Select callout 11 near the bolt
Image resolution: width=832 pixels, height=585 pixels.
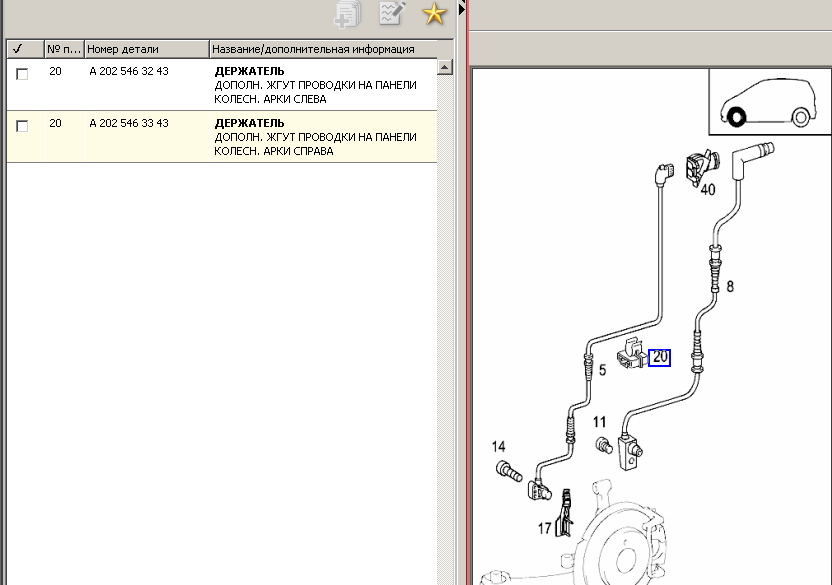(599, 423)
